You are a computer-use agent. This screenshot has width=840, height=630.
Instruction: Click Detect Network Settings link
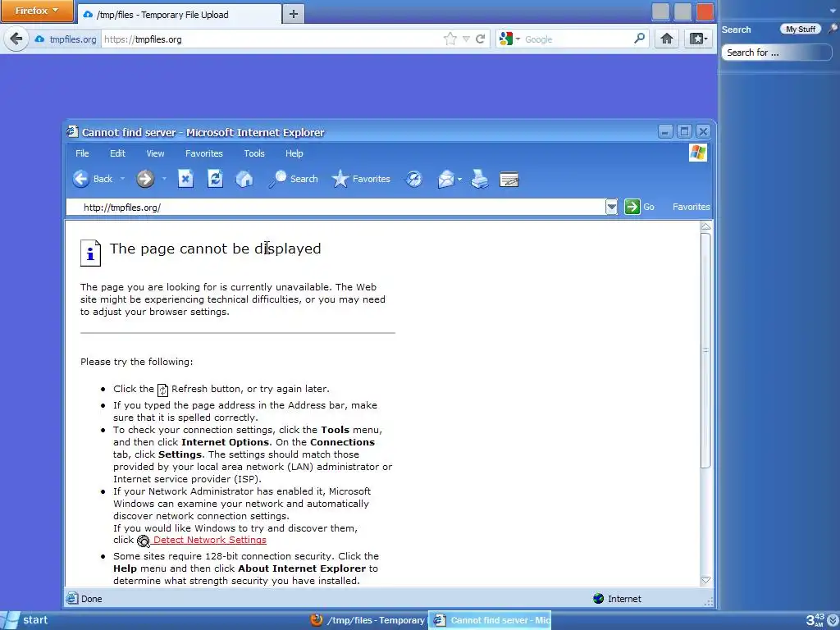(x=209, y=540)
